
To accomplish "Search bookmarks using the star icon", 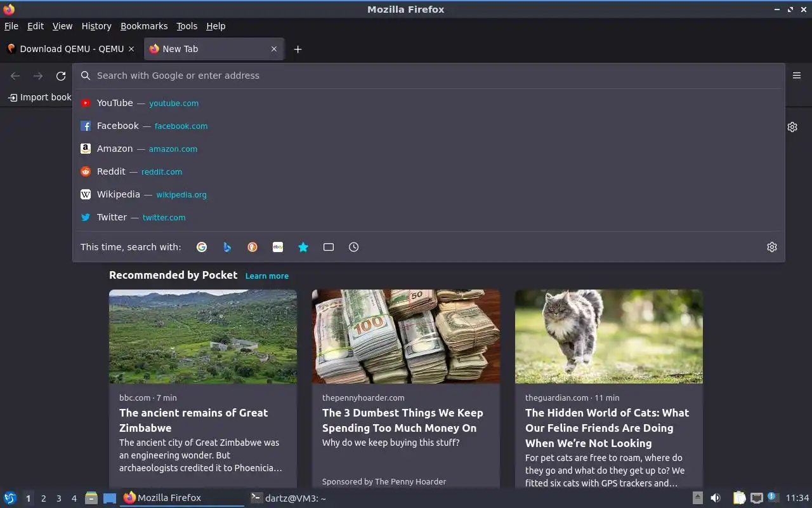I will [303, 247].
